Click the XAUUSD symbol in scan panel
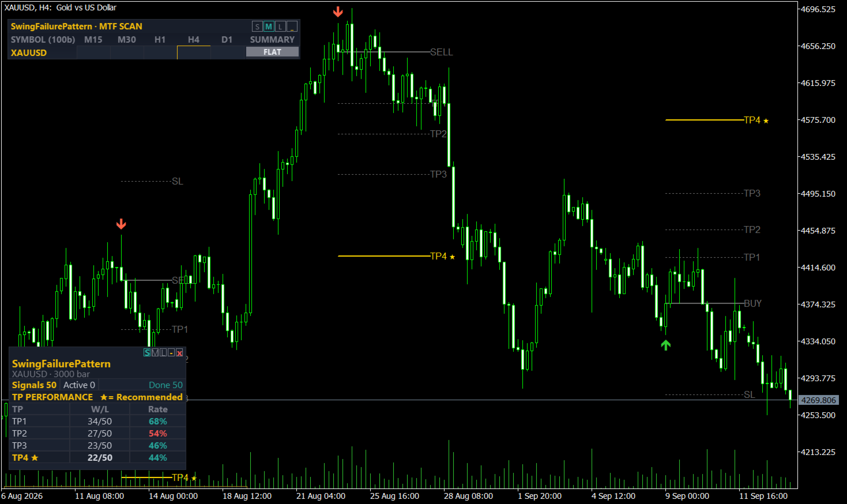The height and width of the screenshot is (504, 847). (x=29, y=52)
